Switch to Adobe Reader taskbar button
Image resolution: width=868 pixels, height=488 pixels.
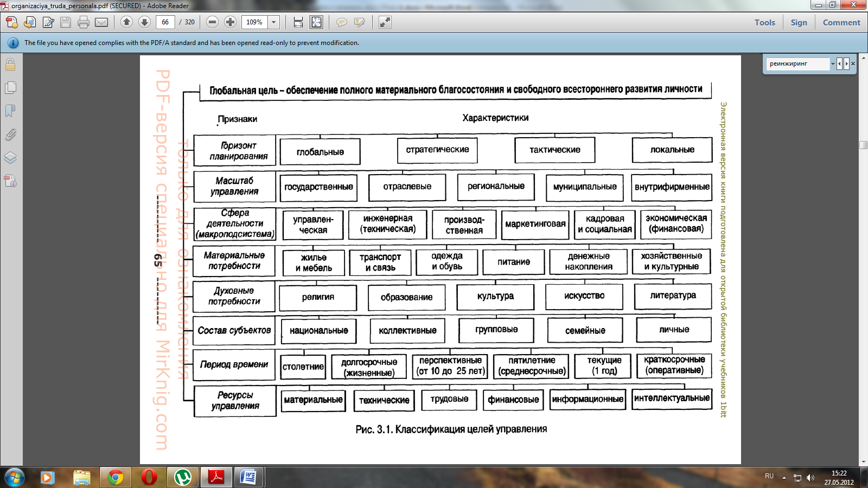pyautogui.click(x=216, y=478)
